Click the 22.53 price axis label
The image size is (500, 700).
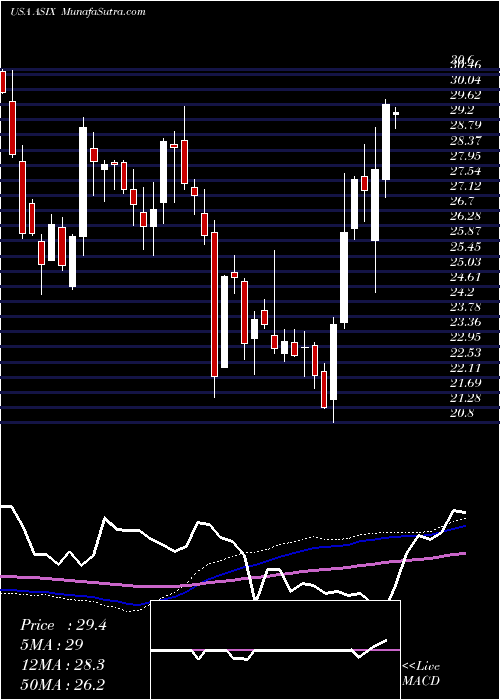pos(466,353)
